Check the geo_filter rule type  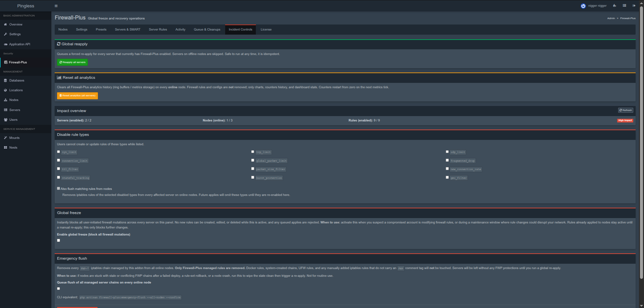click(x=447, y=177)
